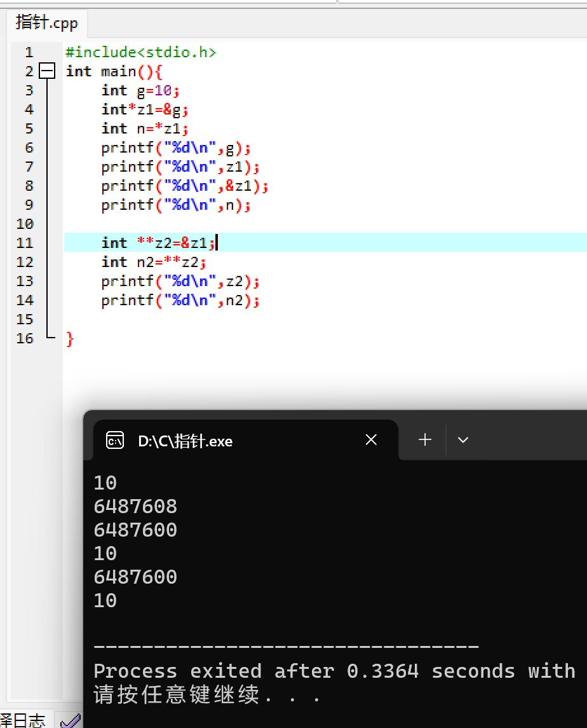Click the first output line 10 in terminal
Screen dimensions: 587x728
(x=105, y=483)
